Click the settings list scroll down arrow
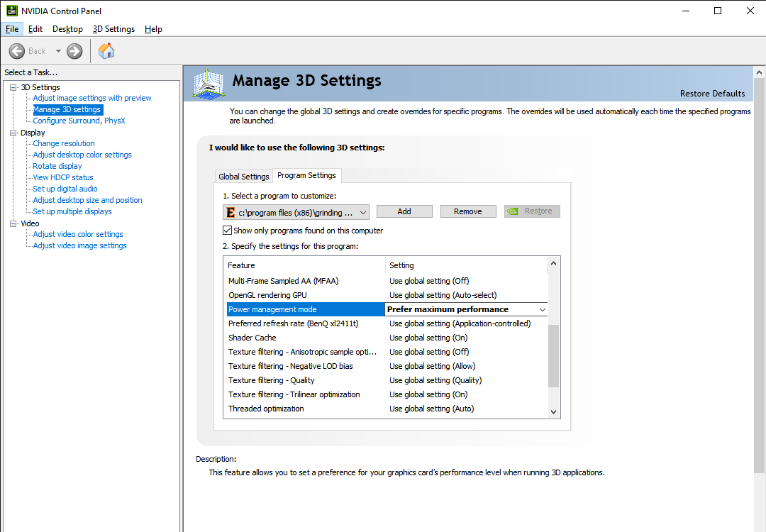The height and width of the screenshot is (532, 766). click(553, 412)
